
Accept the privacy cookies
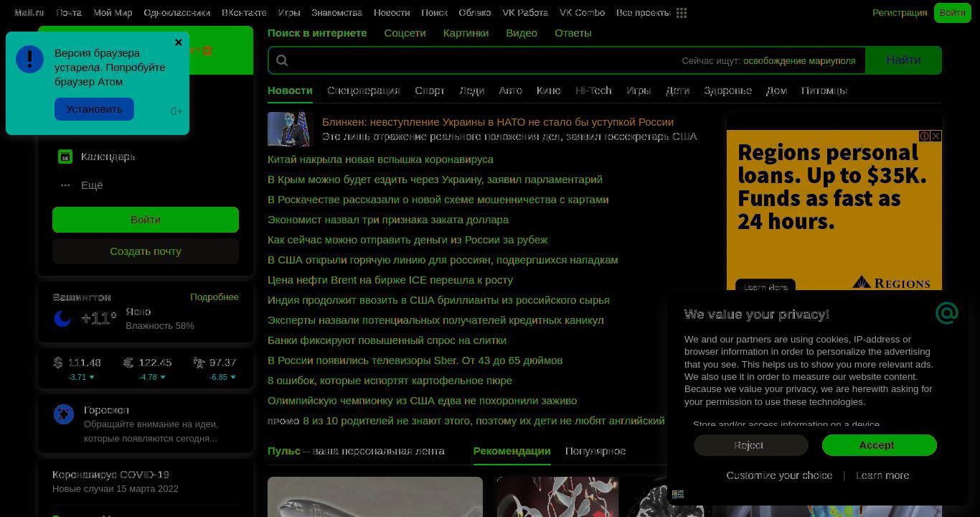[x=880, y=445]
